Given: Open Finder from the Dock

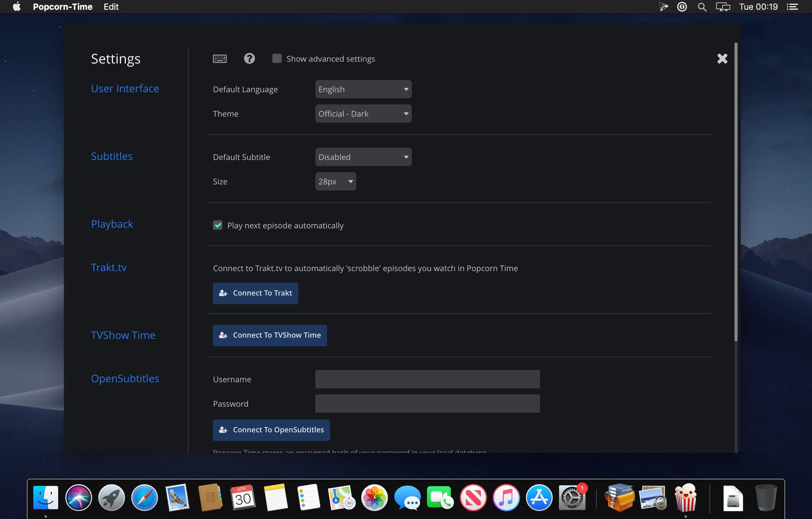Looking at the screenshot, I should coord(46,497).
